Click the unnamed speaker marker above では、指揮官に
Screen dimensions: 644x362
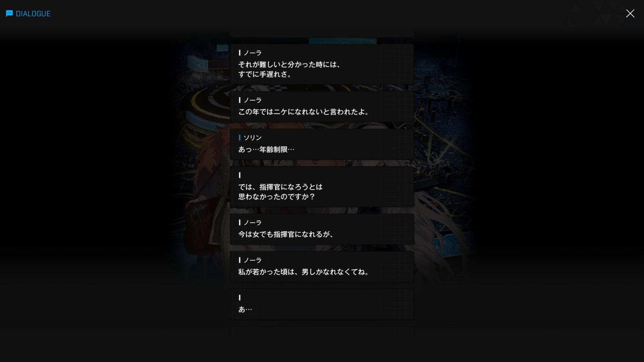point(239,175)
